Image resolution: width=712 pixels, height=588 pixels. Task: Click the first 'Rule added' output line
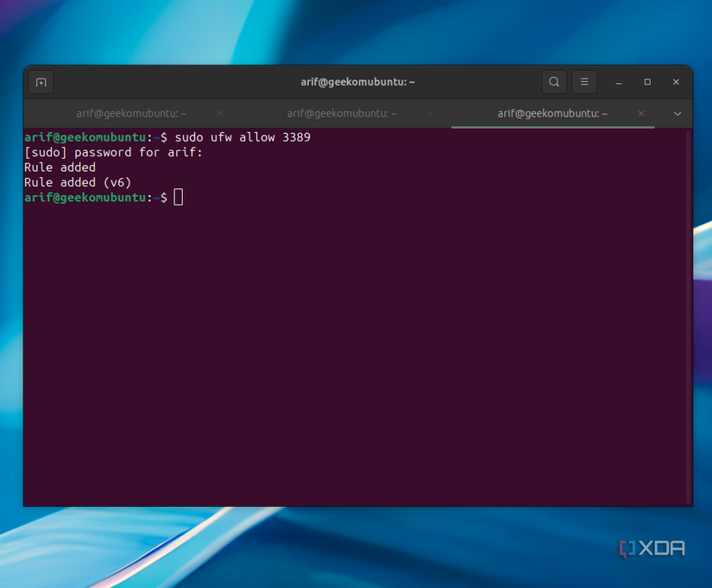point(60,168)
